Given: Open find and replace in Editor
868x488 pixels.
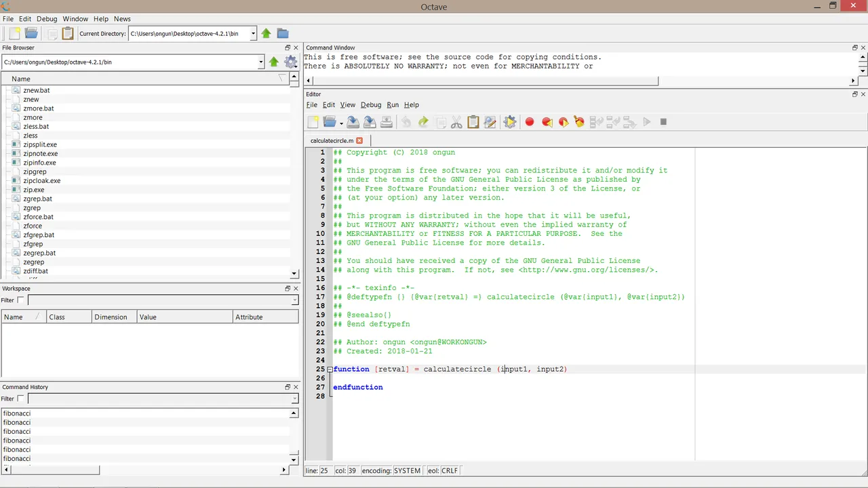Looking at the screenshot, I should point(490,122).
